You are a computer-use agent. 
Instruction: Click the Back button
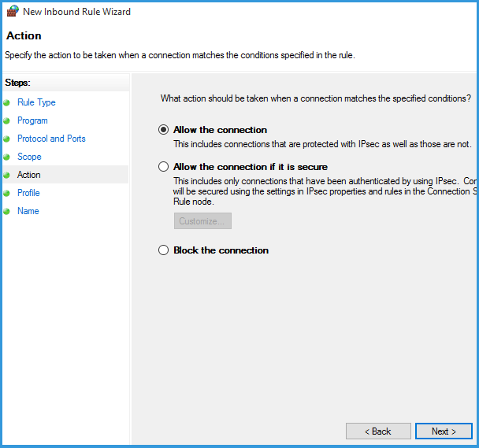pos(378,431)
